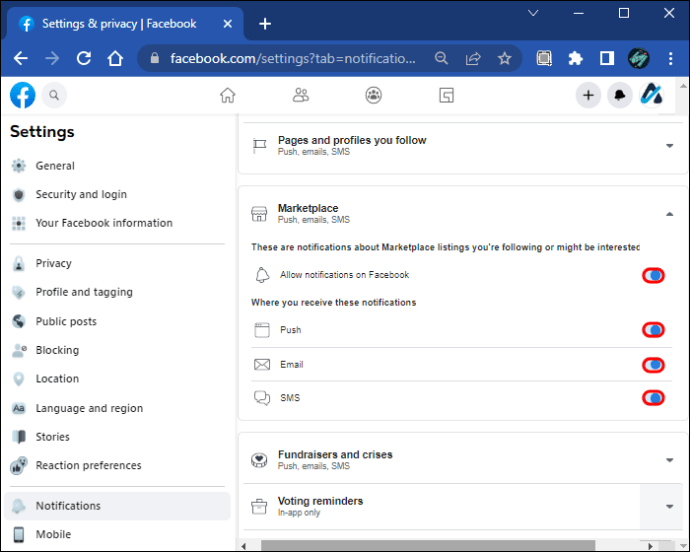Reload the page in browser

(84, 58)
